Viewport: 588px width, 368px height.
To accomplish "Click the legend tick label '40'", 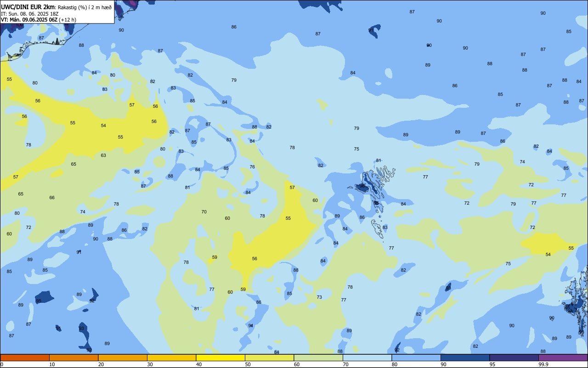I will point(199,364).
